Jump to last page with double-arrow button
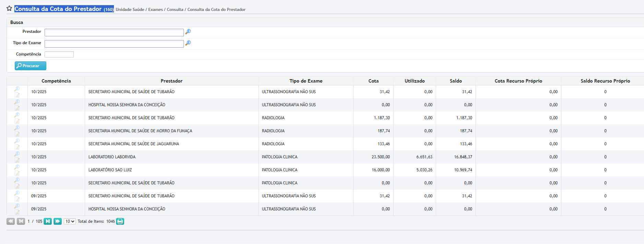This screenshot has height=244, width=644. click(x=58, y=221)
